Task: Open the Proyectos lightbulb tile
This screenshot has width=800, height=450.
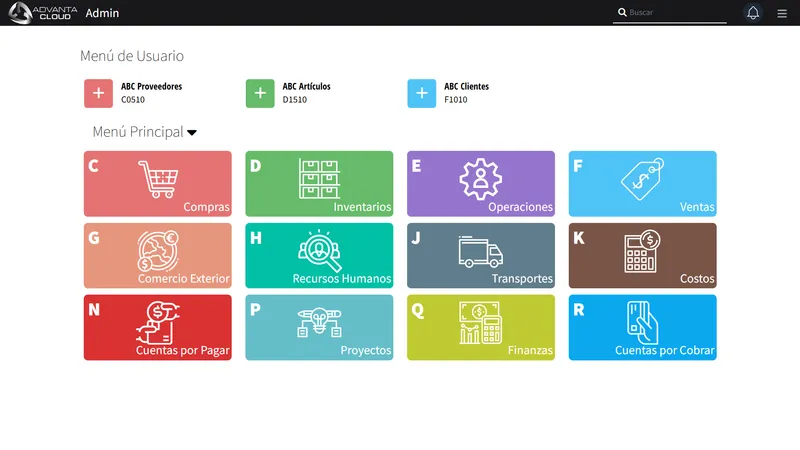Action: point(319,328)
